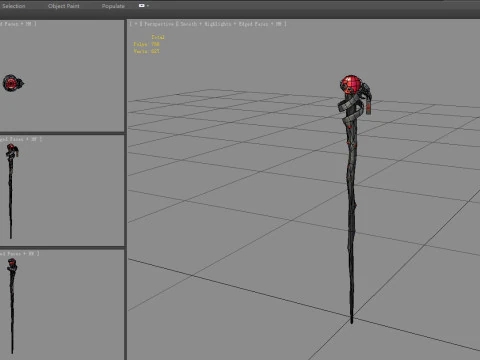Viewport: 480px width, 360px height.
Task: Click the Polys statistic text
Action: tap(146, 44)
